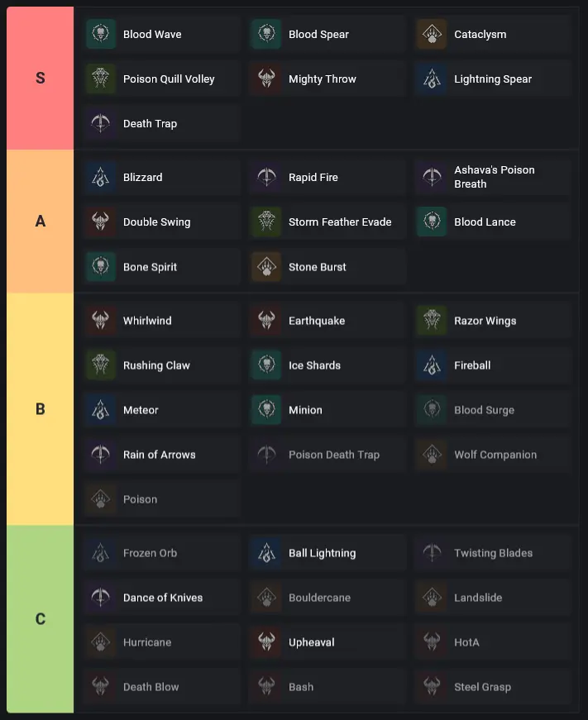588x720 pixels.
Task: Click the Blood Wave skill icon
Action: coord(100,35)
